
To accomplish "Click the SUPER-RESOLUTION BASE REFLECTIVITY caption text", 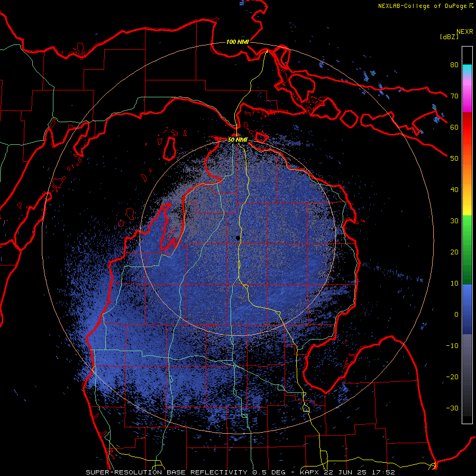I will pos(167,472).
